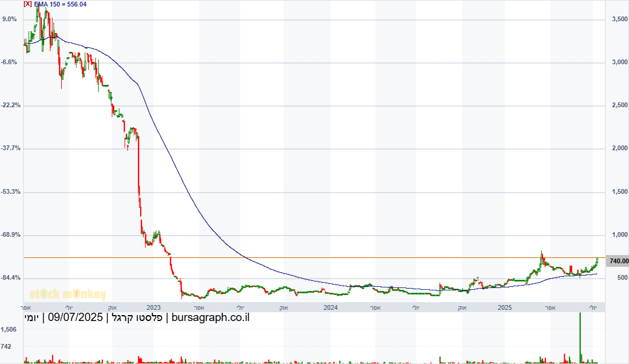The image size is (629, 364).
Task: Click the 1,000 price axis label
Action: coord(620,235)
